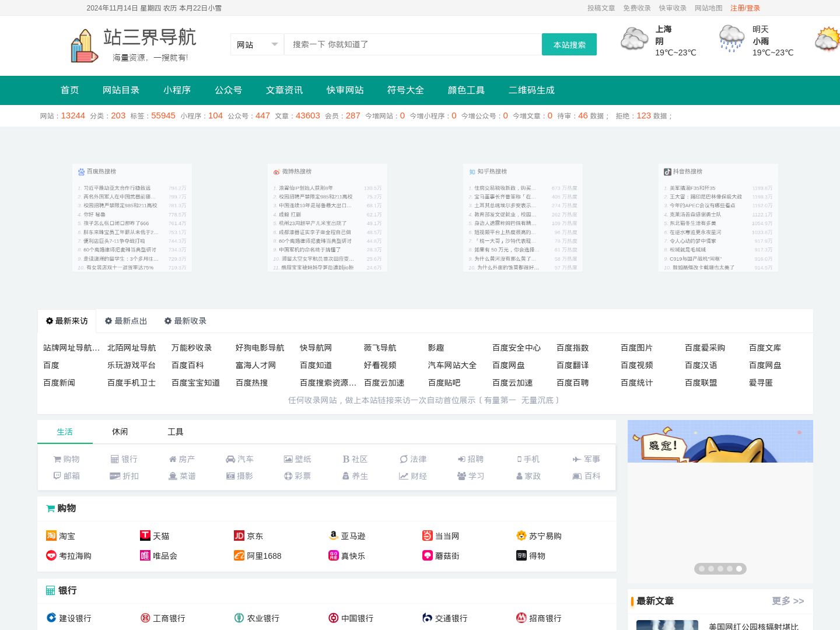This screenshot has width=840, height=630.
Task: Open the Taobao (淘宝) shopping icon
Action: [x=51, y=535]
